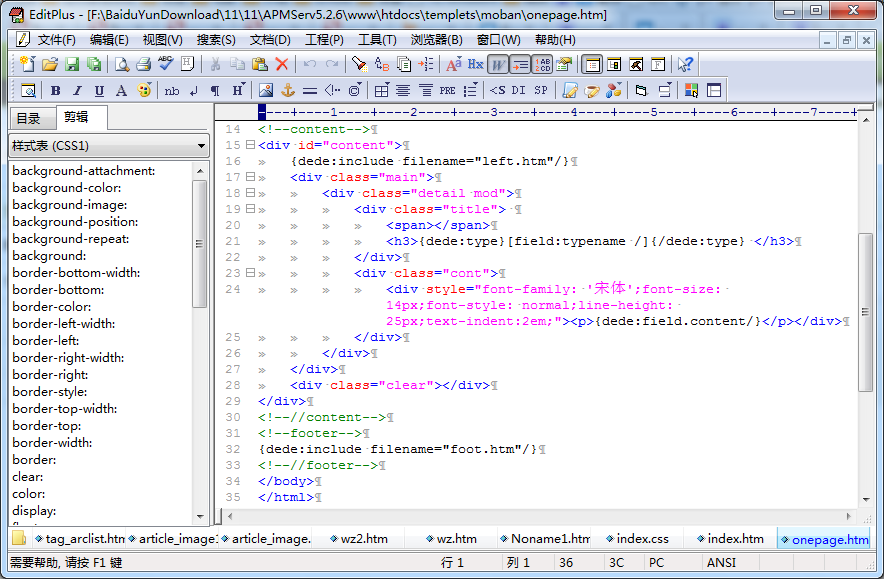
Task: Toggle auto indent button
Action: [x=520, y=64]
